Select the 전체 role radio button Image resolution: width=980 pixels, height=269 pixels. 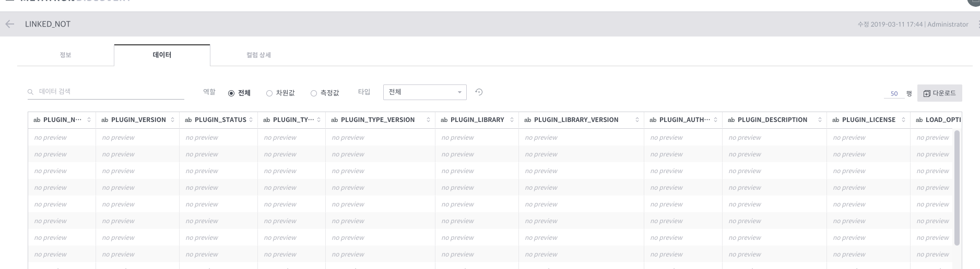231,93
